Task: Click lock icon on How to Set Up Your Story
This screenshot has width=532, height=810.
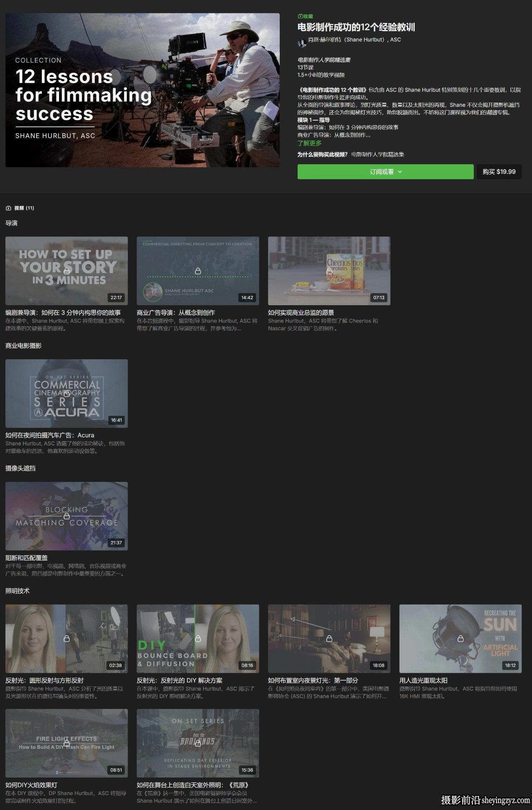Action: (x=66, y=271)
